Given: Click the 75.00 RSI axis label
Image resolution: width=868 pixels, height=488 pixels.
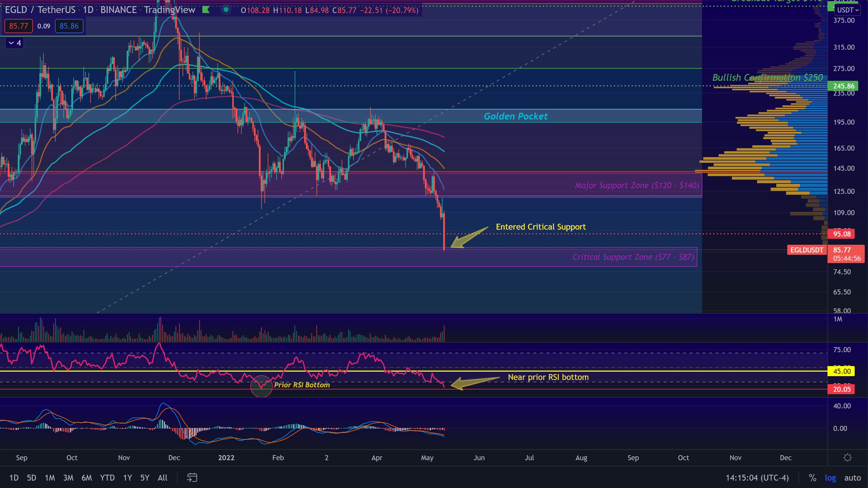Looking at the screenshot, I should coord(842,350).
